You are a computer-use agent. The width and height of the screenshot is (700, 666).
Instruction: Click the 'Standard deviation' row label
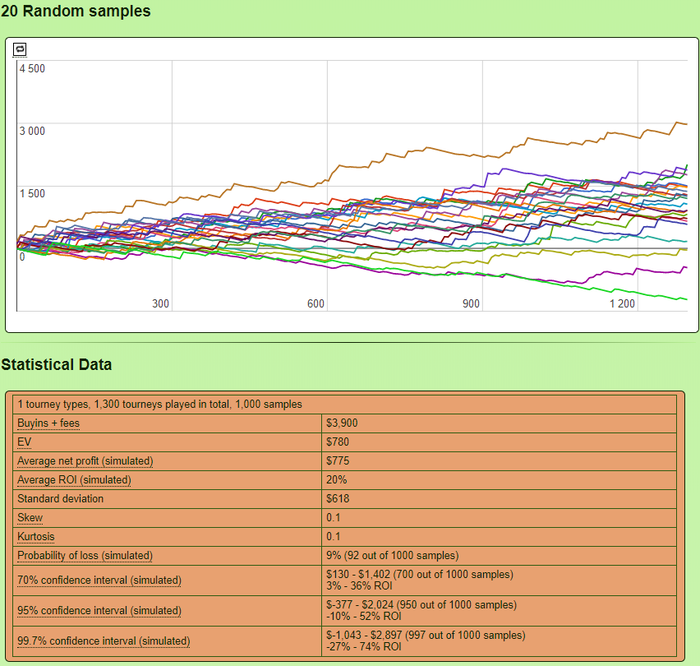[x=60, y=499]
